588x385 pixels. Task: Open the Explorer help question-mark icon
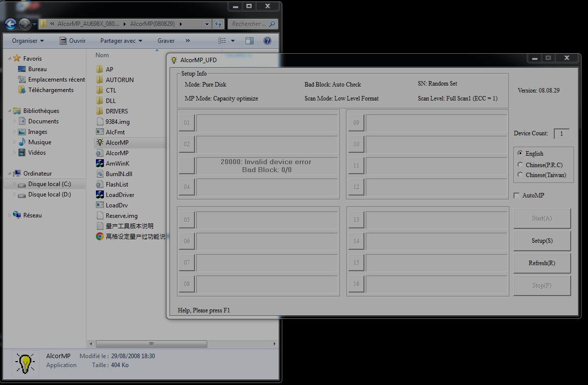point(267,40)
